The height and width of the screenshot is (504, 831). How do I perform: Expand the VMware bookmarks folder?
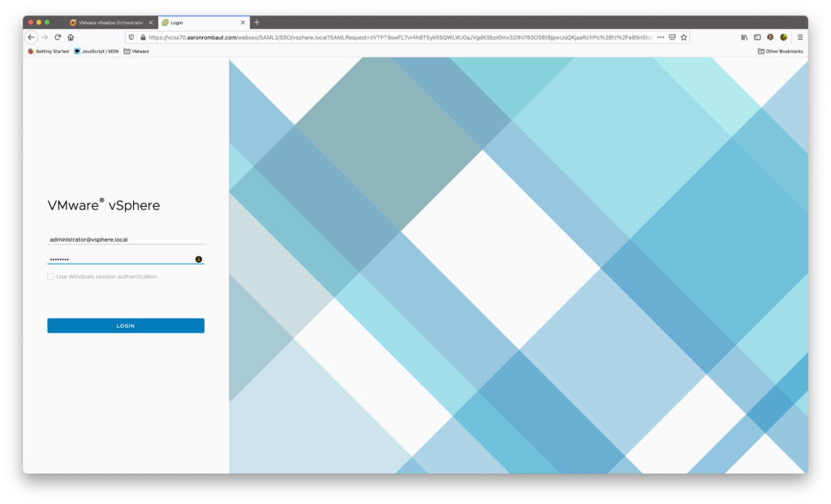click(x=136, y=51)
